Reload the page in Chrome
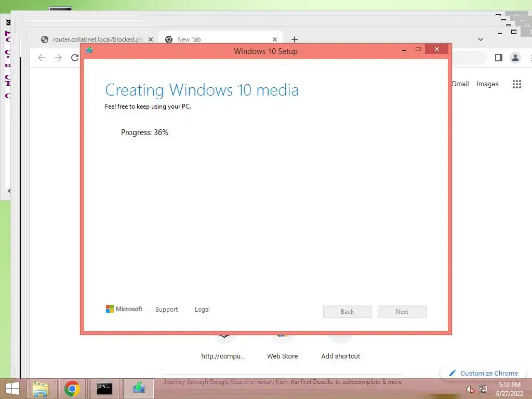Screen dimensions: 532x399 tap(75, 58)
